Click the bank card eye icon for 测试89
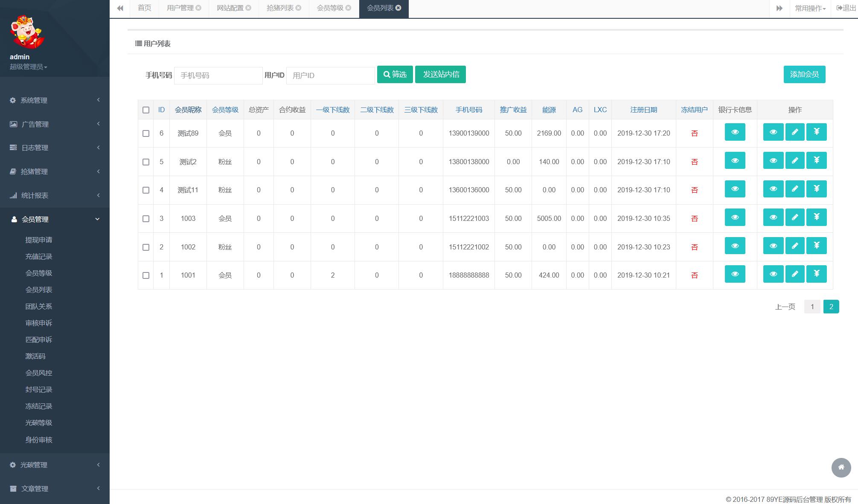Screen dimensions: 858x504 735,132
